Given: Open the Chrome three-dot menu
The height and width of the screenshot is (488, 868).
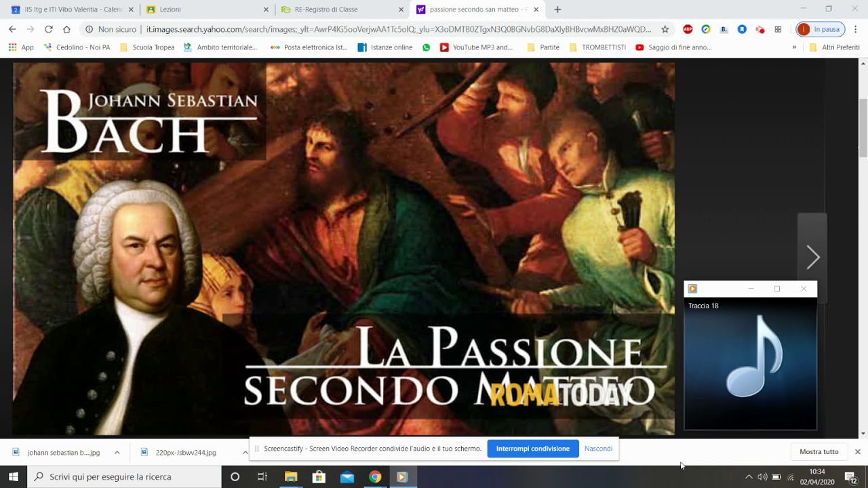Looking at the screenshot, I should point(856,29).
